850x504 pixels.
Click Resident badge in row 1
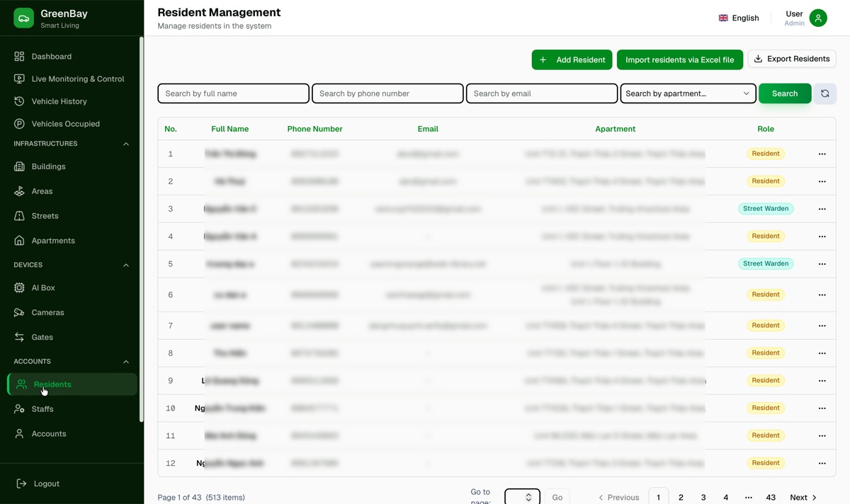point(766,154)
